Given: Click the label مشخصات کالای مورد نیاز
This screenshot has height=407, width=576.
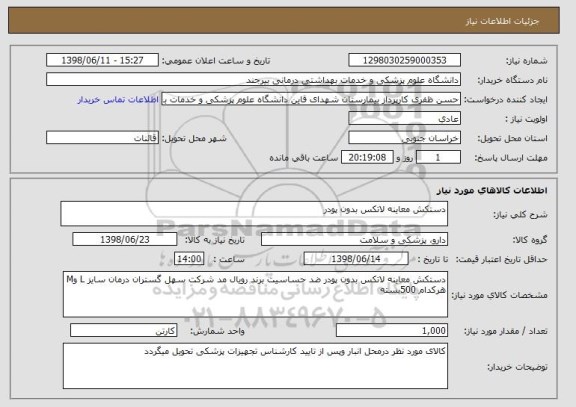Looking at the screenshot, I should pos(499,295).
